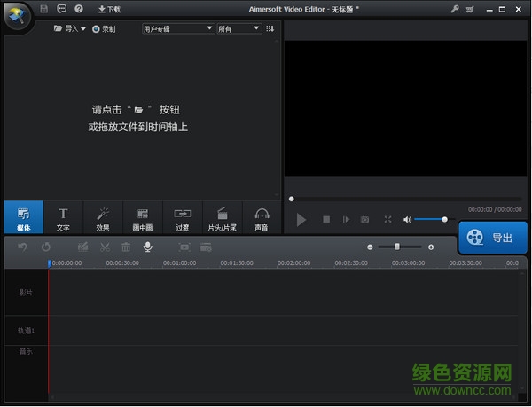
Task: Open the 用户专辑 album dropdown
Action: [176, 28]
